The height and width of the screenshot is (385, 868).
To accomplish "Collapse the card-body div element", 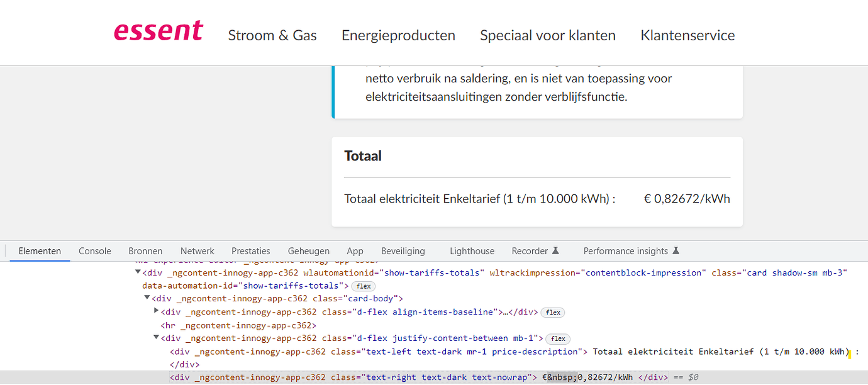I will tap(146, 298).
